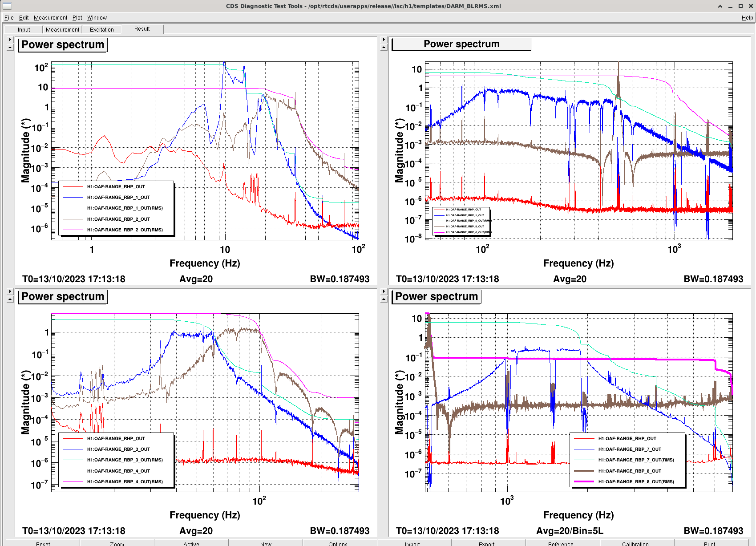Switch to the Input tab
This screenshot has height=546, width=756.
coord(24,30)
